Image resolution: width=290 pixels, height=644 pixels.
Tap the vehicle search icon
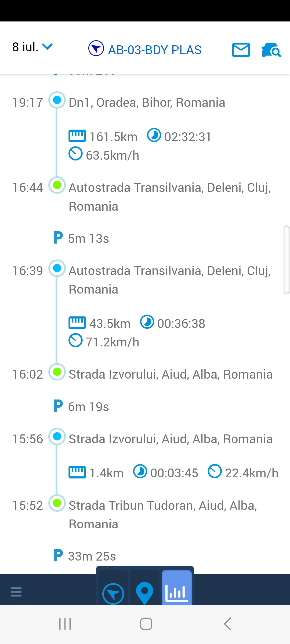[x=271, y=50]
